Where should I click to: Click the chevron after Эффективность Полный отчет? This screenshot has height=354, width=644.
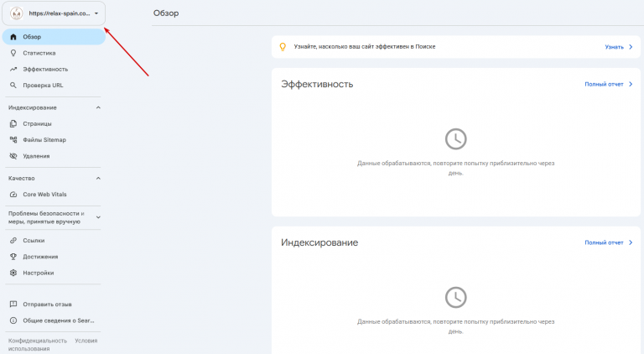(631, 84)
